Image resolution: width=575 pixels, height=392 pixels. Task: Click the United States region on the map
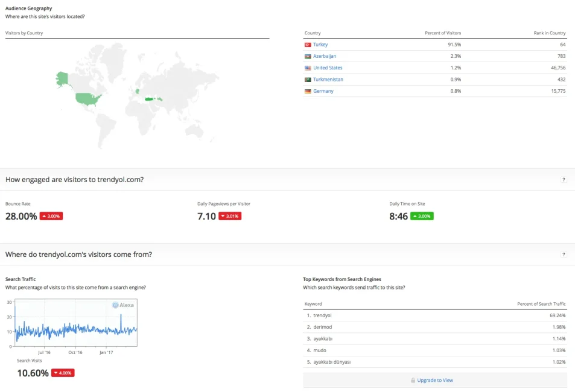coord(87,98)
